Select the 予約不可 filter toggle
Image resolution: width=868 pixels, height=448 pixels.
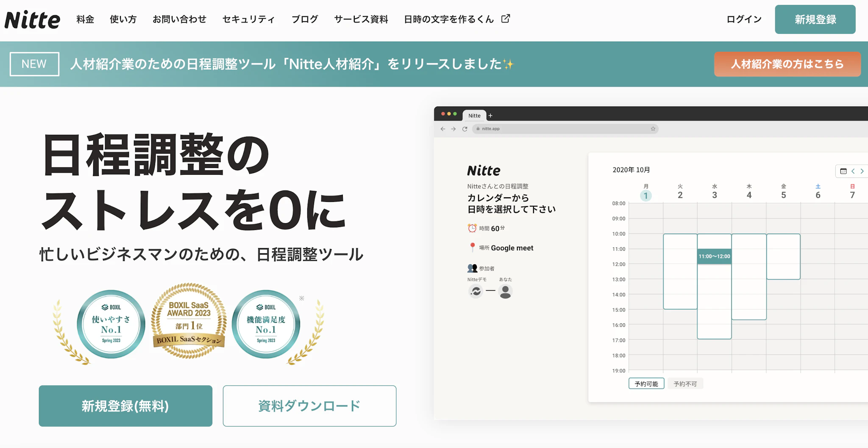pos(685,384)
